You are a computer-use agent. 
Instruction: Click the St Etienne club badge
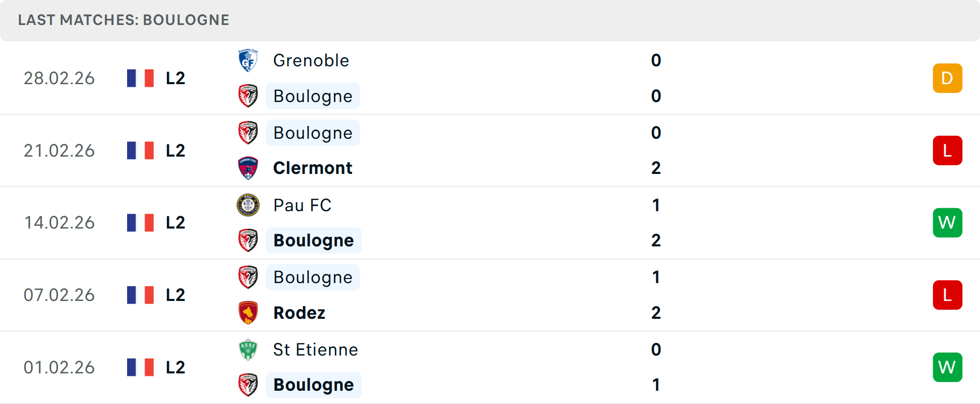pos(249,350)
